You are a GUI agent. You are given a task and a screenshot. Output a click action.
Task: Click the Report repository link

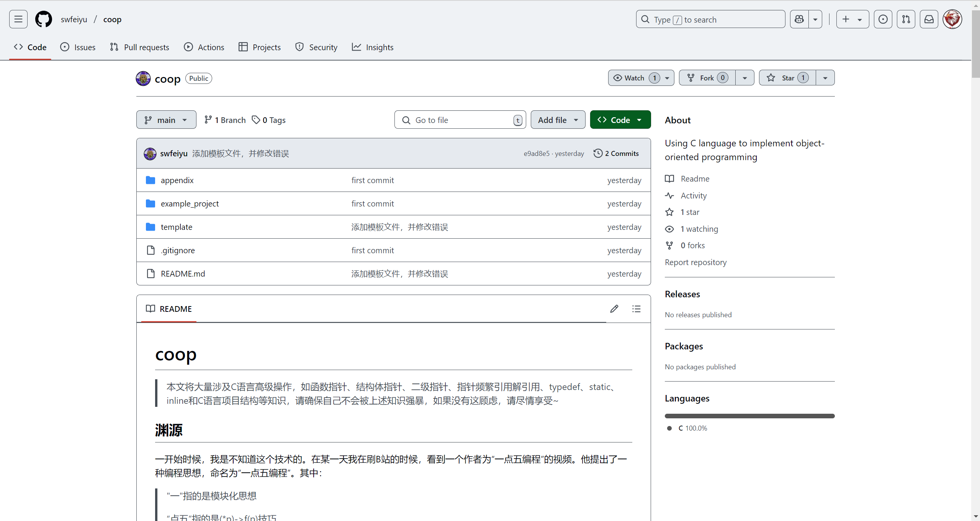point(695,262)
